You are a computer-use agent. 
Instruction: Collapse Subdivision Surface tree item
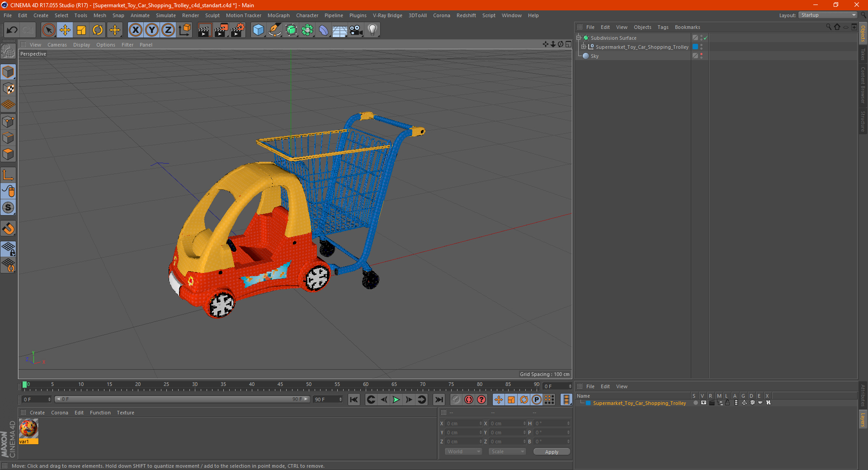pyautogui.click(x=578, y=38)
